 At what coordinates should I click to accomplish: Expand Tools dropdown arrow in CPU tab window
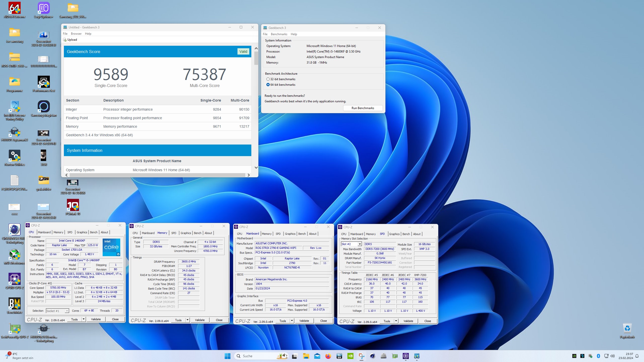84,319
